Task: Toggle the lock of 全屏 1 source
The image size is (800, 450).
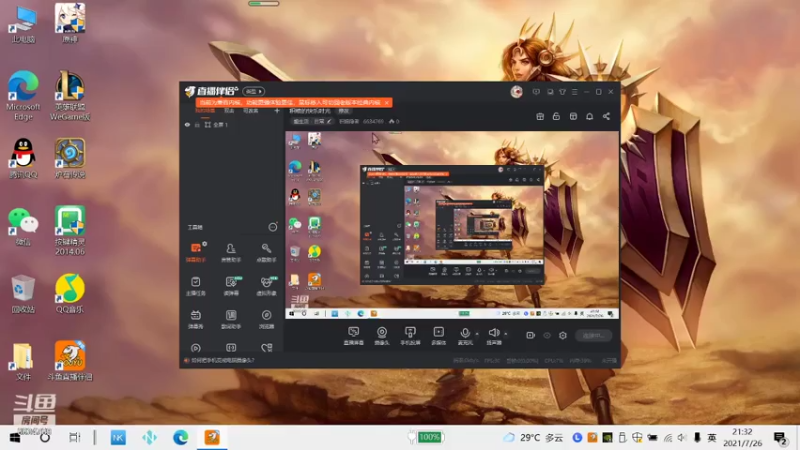Action: [197, 124]
